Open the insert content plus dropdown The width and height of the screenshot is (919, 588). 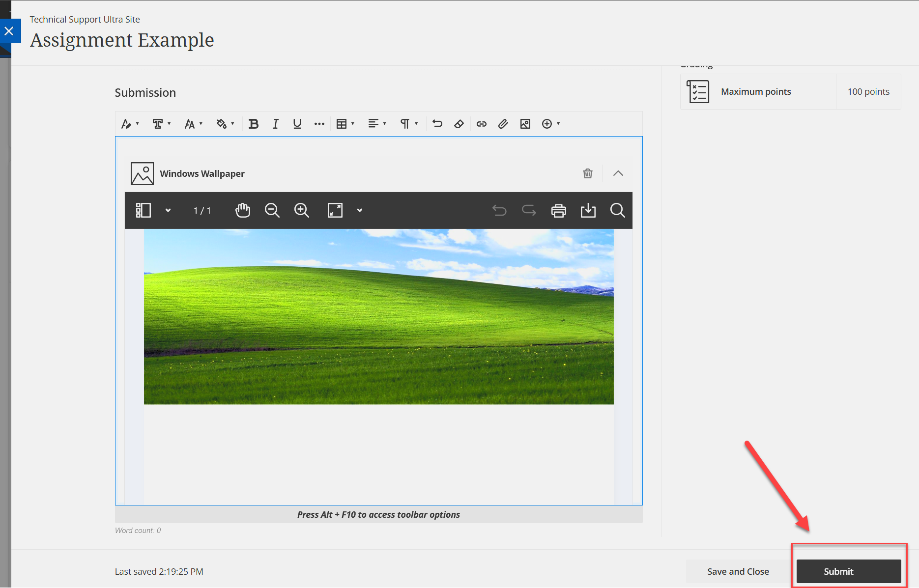pyautogui.click(x=551, y=124)
